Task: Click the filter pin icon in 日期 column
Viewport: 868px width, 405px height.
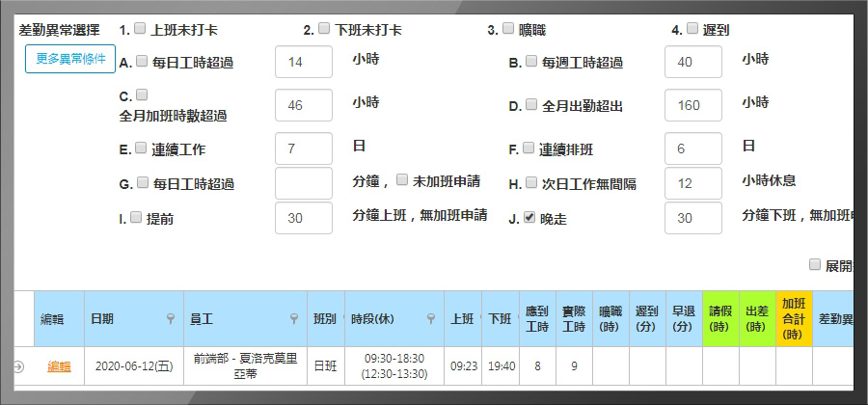Action: [x=170, y=318]
